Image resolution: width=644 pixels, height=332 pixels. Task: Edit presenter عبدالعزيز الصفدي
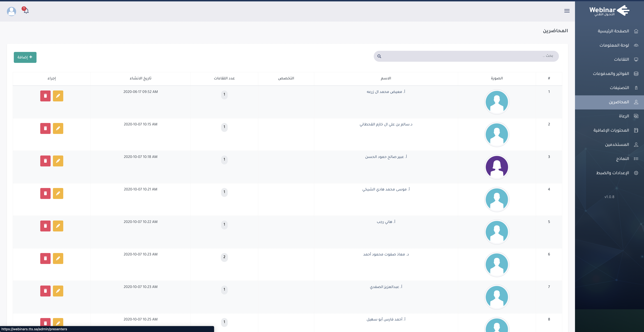[58, 291]
